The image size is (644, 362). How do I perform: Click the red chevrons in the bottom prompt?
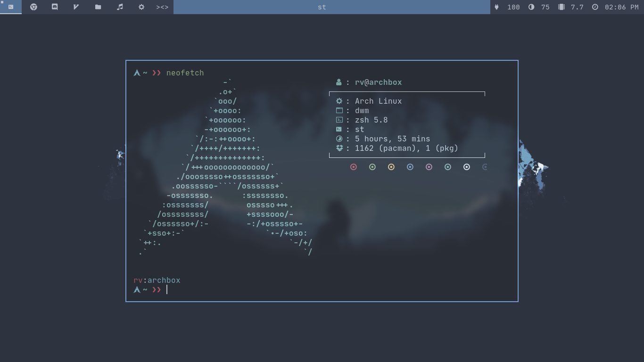[157, 289]
